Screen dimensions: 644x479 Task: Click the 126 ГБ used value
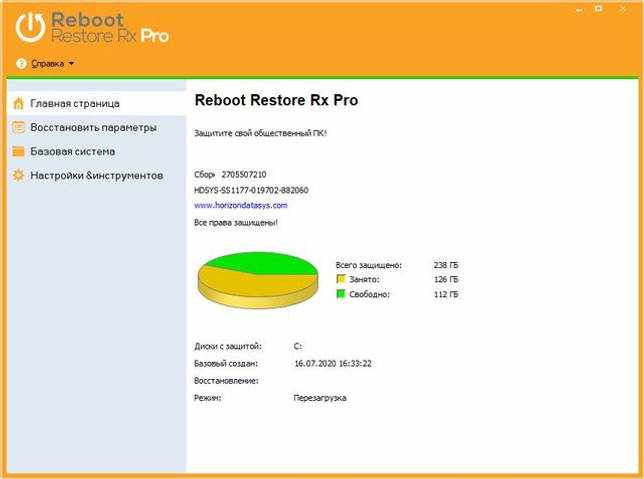click(x=446, y=279)
